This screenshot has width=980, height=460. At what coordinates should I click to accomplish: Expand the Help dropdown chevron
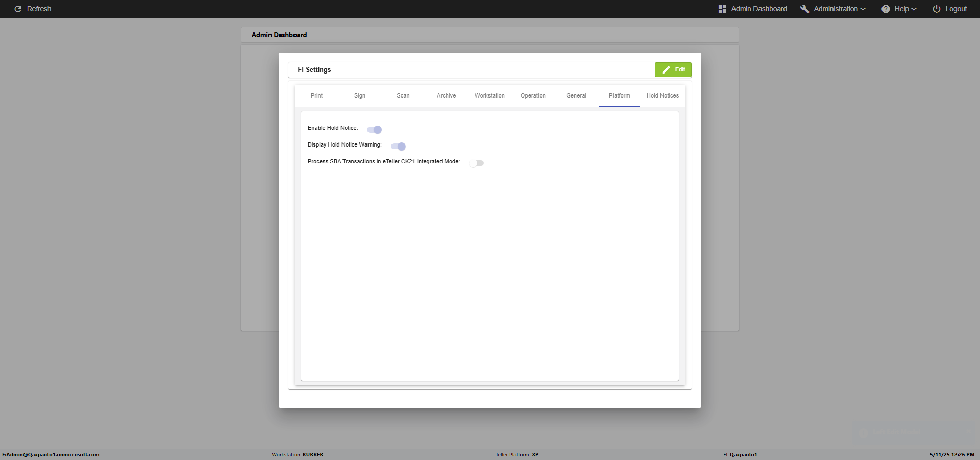pyautogui.click(x=914, y=9)
